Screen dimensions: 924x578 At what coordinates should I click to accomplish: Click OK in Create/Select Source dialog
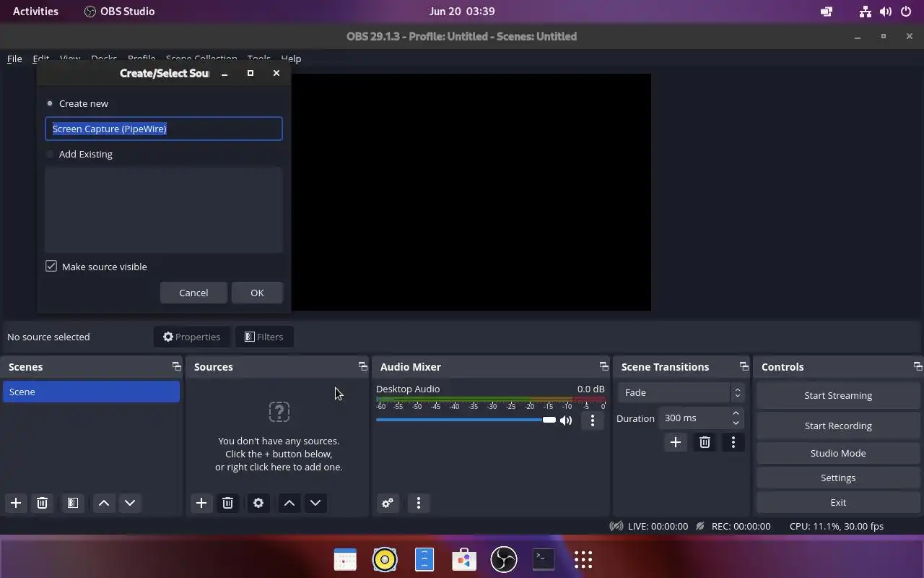pyautogui.click(x=257, y=293)
